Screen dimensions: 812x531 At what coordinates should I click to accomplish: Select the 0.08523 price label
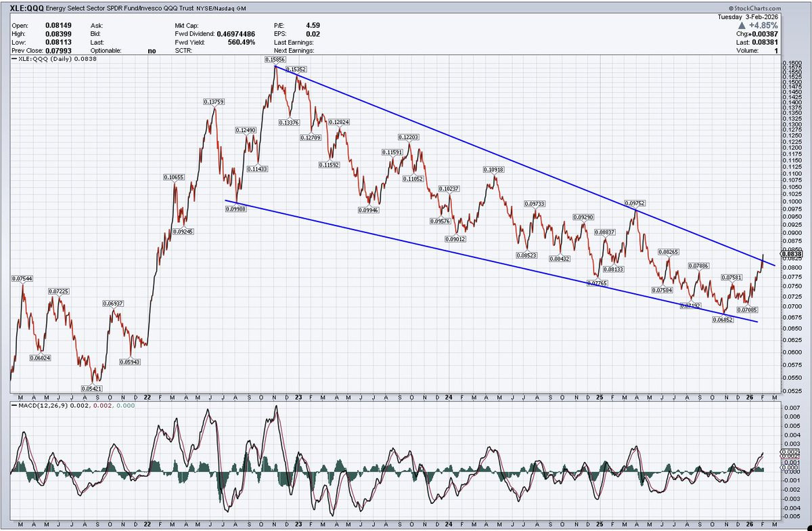point(526,255)
